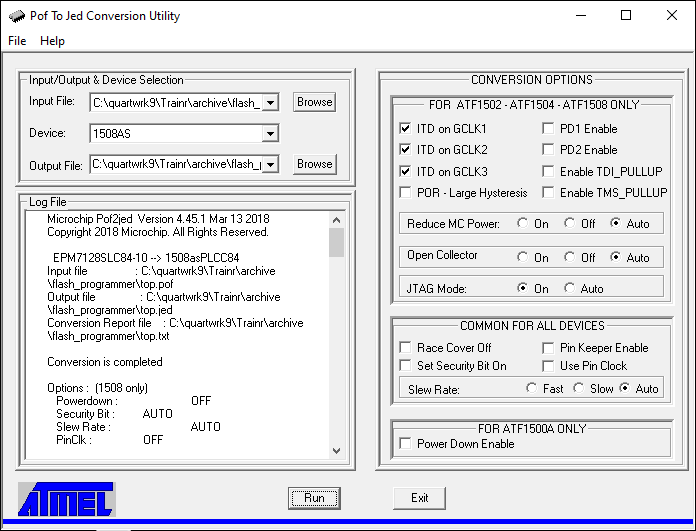Image resolution: width=696 pixels, height=531 pixels.
Task: Set Reduce MC Power to On
Action: (523, 224)
